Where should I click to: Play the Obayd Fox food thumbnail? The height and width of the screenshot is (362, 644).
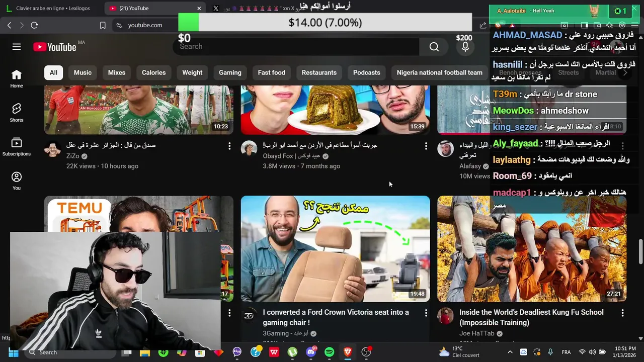[x=335, y=110]
